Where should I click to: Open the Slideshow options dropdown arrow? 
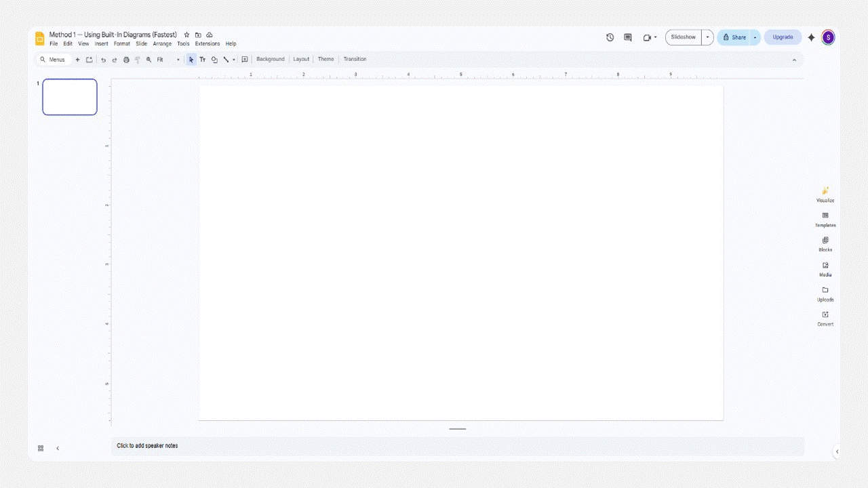707,37
